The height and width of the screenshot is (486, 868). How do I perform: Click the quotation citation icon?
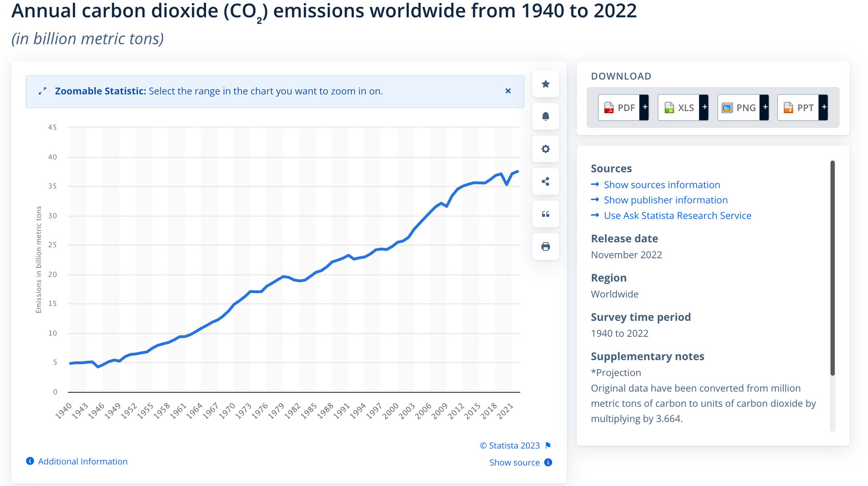[546, 214]
